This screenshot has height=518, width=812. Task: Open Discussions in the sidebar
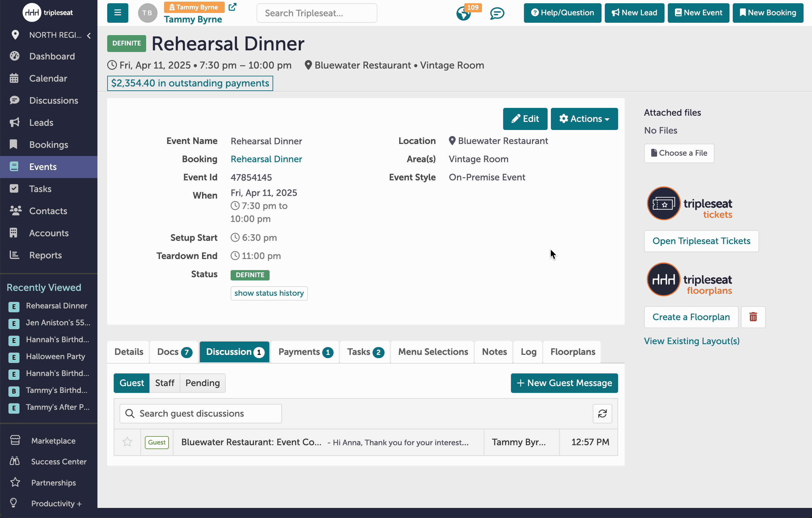tap(49, 100)
